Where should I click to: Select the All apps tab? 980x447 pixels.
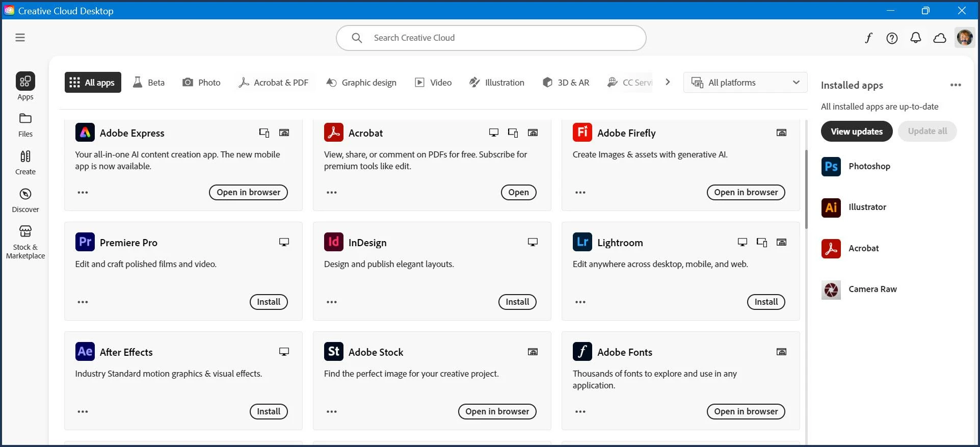[93, 83]
